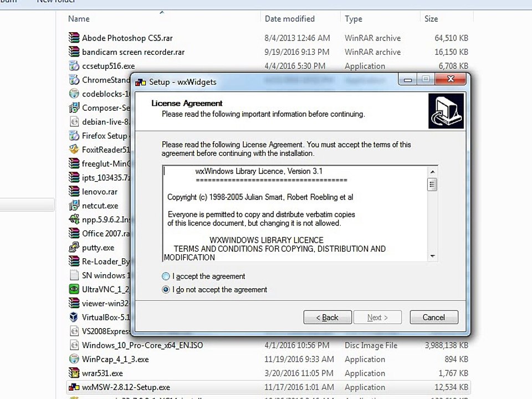Select Office 2007.rar archive icon
The image size is (532, 399).
coord(74,233)
